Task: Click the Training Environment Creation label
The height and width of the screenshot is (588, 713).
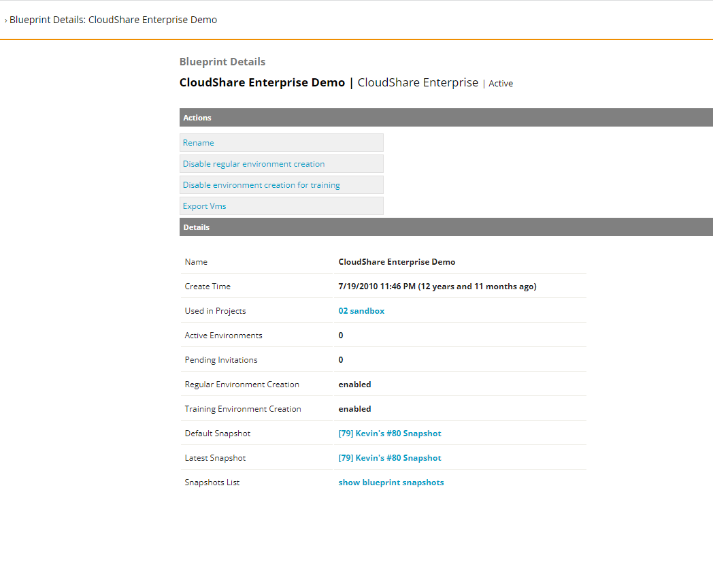Action: (x=243, y=409)
